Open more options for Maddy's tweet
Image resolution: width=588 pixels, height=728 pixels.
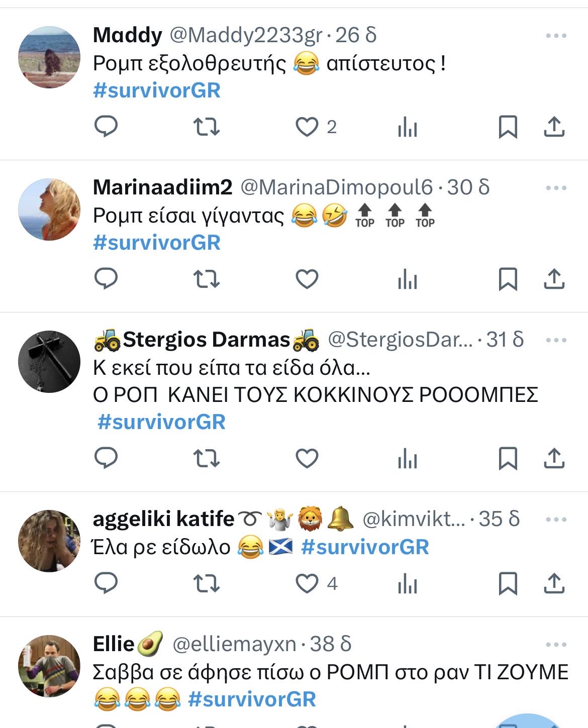556,36
